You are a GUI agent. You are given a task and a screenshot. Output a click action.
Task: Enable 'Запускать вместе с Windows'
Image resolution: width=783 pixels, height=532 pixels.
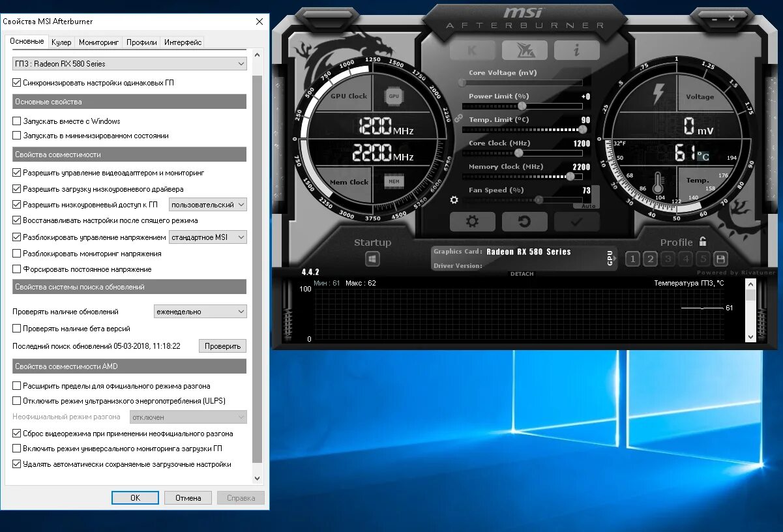17,121
